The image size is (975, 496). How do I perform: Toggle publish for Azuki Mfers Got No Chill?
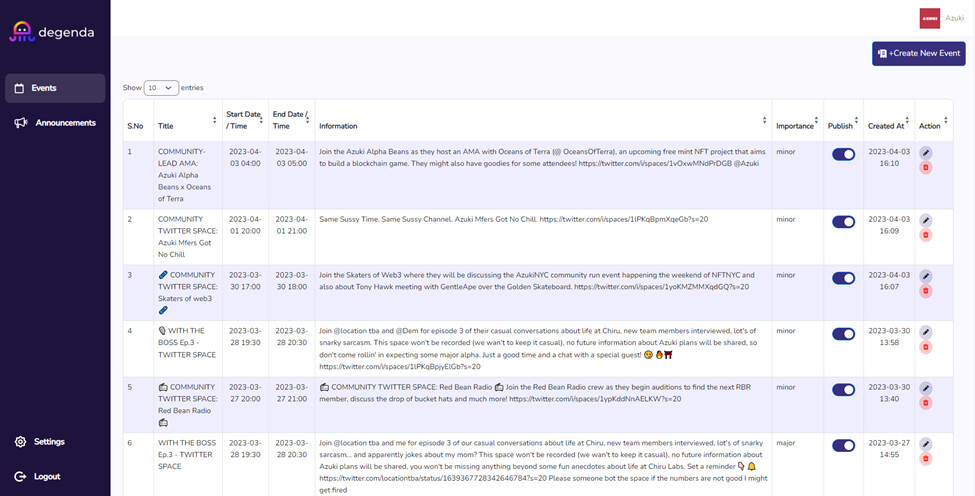(x=843, y=222)
